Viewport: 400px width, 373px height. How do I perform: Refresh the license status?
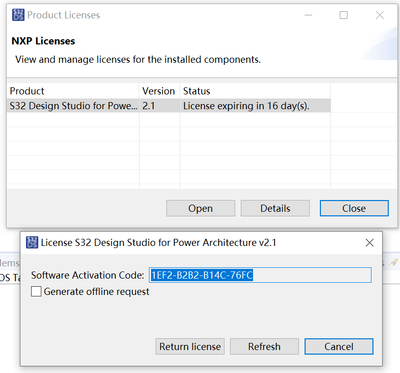[x=264, y=347]
